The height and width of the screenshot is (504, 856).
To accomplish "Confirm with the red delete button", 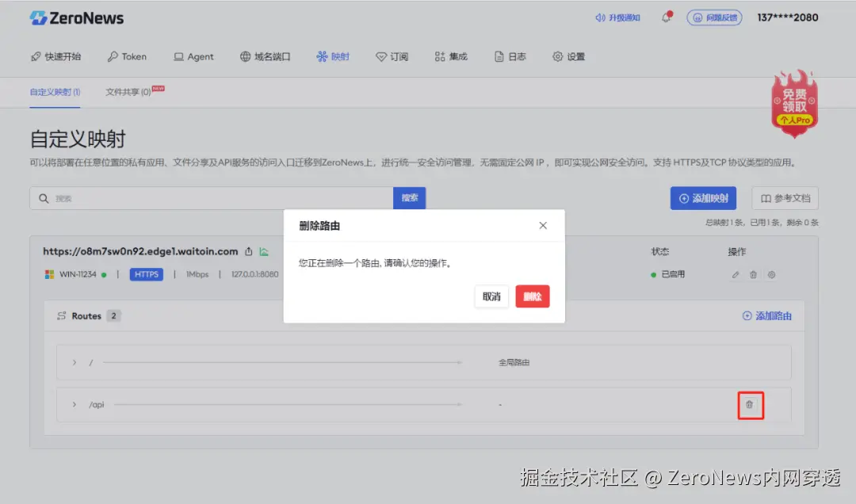I will [533, 296].
